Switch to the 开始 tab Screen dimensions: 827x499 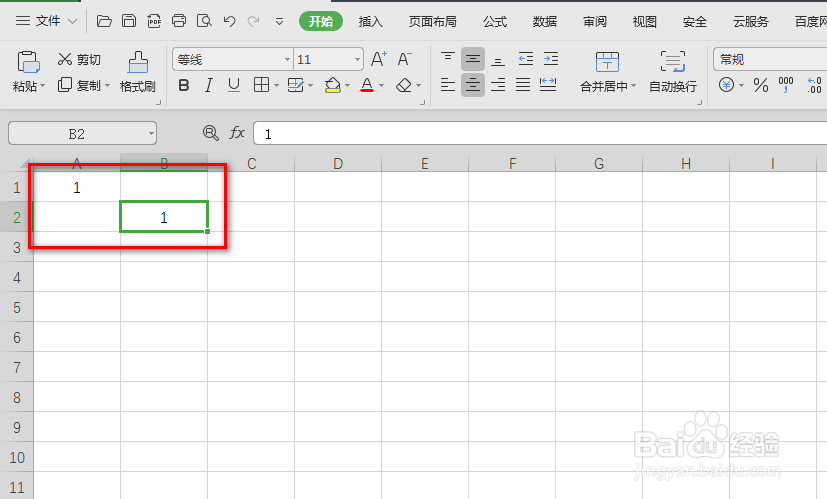[321, 21]
